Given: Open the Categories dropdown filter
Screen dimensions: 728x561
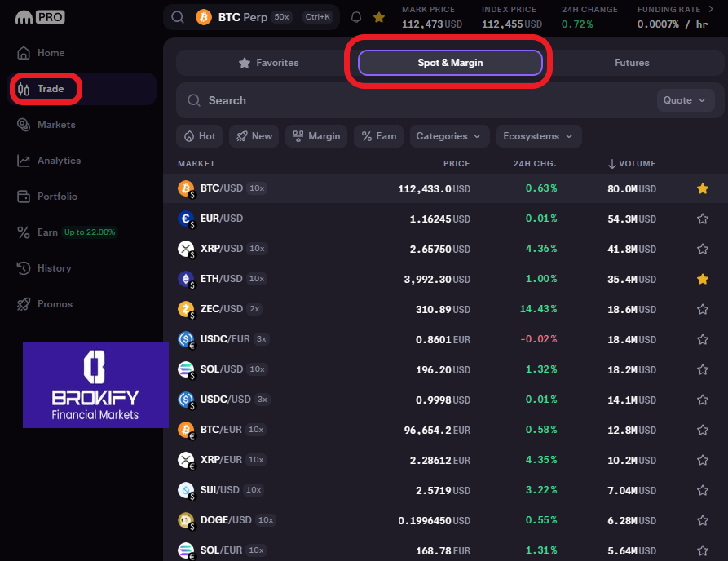Looking at the screenshot, I should coord(449,136).
